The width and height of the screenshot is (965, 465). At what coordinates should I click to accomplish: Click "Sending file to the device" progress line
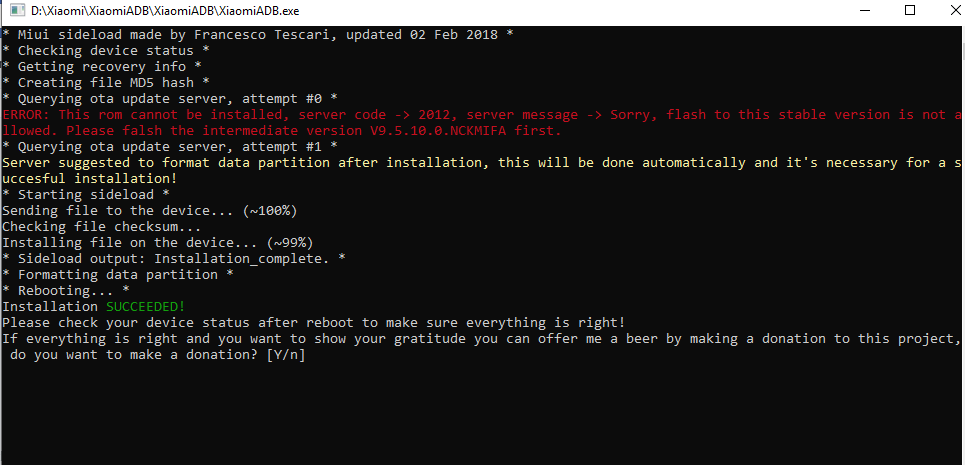coord(150,210)
